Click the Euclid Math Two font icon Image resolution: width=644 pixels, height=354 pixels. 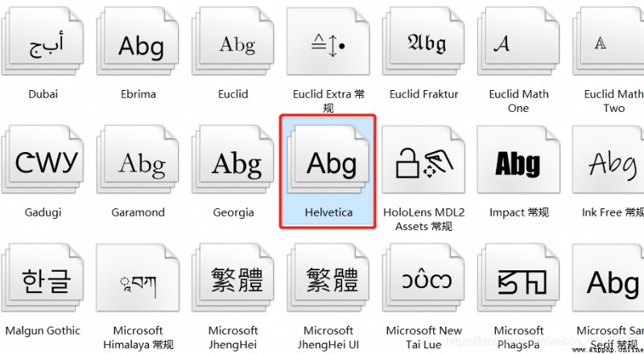[x=609, y=41]
